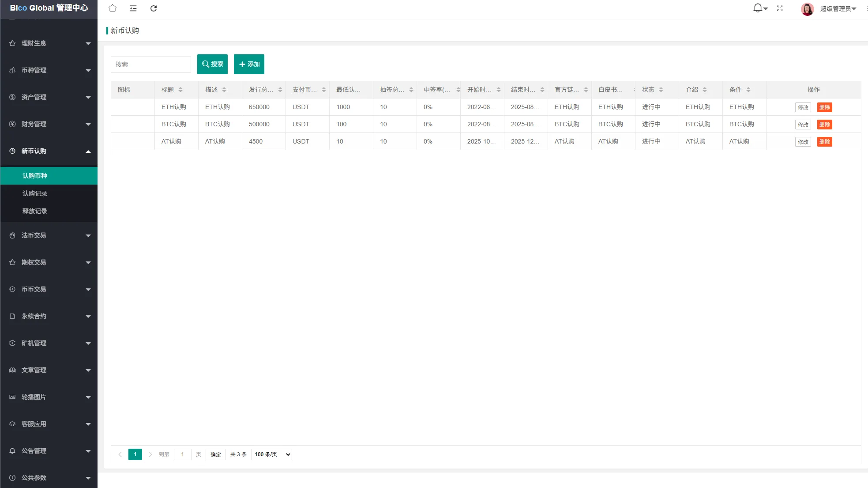Sort table by 标题 column arrows
The width and height of the screenshot is (868, 488).
[180, 90]
